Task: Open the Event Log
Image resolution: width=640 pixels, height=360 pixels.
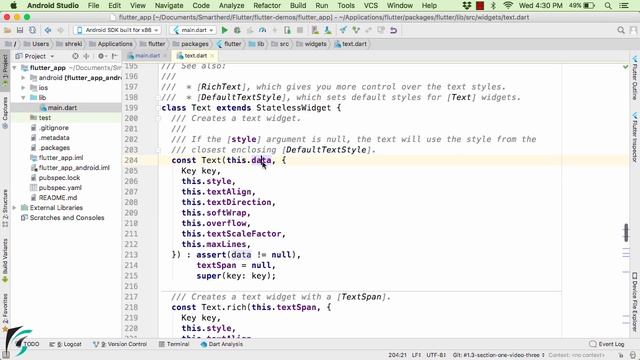Action: (607, 344)
